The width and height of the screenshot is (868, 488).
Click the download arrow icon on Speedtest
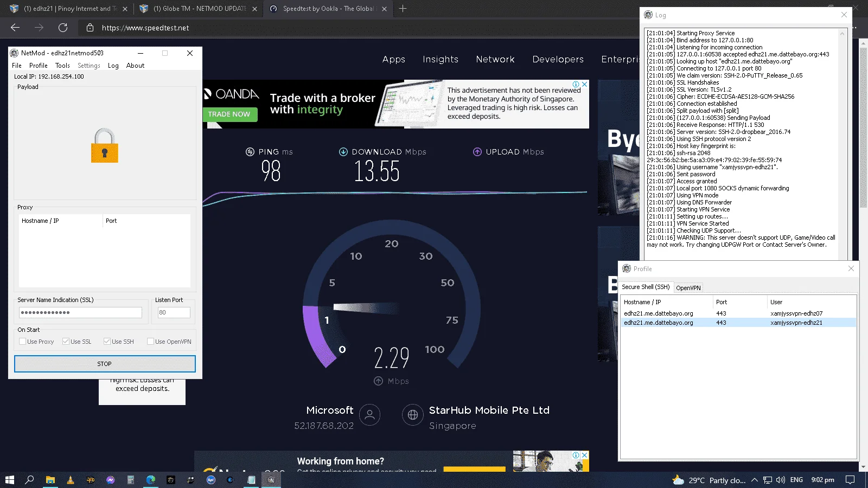coord(343,152)
